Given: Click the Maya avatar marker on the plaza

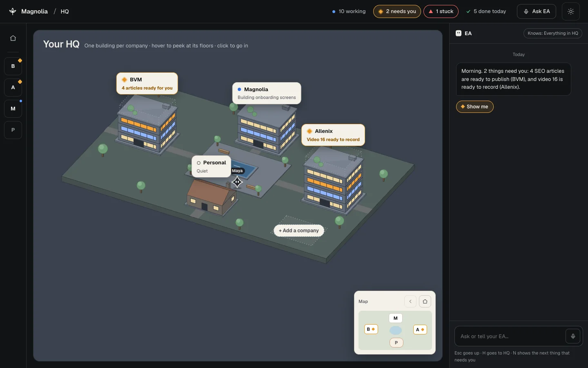Looking at the screenshot, I should pos(237,182).
